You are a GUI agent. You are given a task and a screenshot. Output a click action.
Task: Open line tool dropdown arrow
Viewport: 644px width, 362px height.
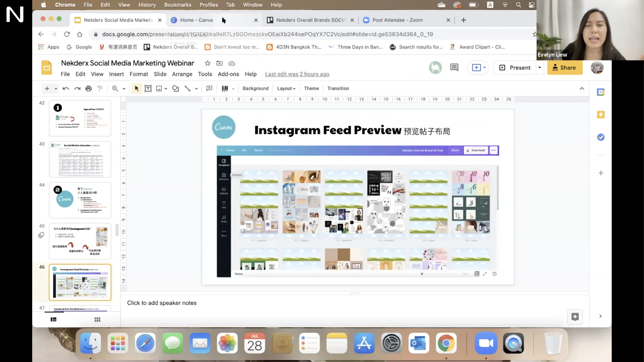(196, 89)
